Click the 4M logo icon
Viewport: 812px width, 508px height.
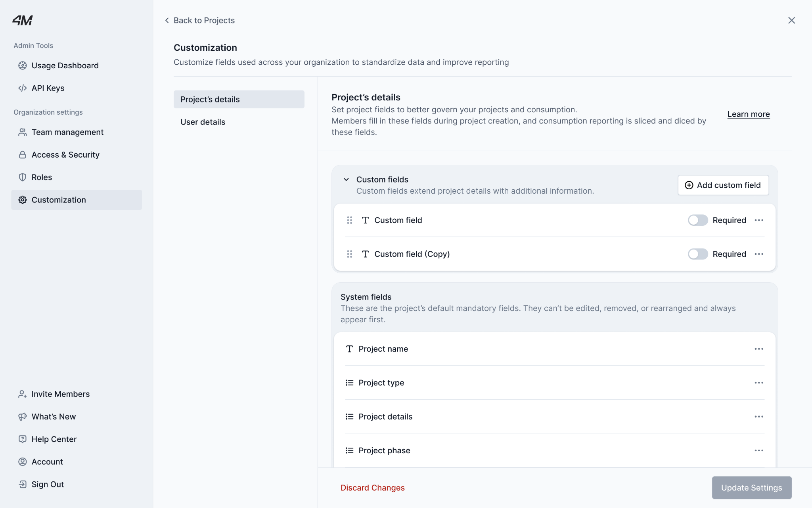pyautogui.click(x=22, y=20)
